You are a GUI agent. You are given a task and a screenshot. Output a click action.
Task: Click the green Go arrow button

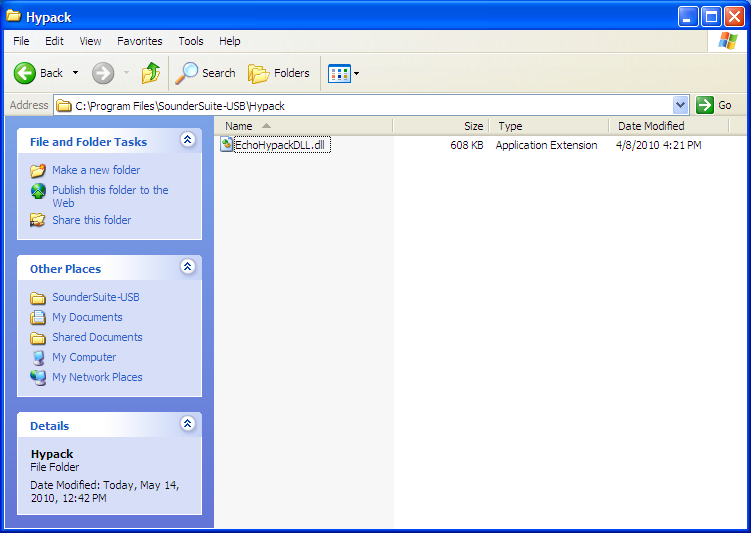[x=705, y=105]
